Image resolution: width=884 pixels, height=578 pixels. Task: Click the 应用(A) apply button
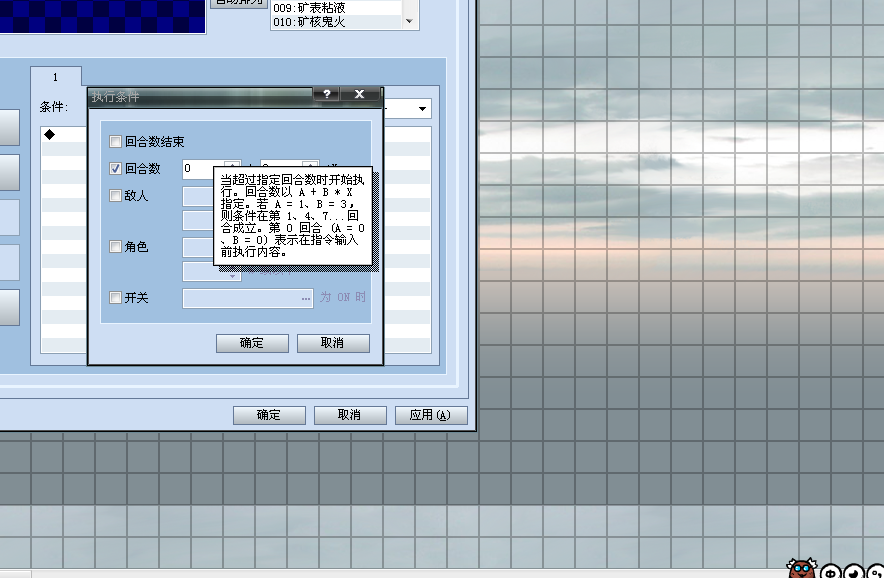pyautogui.click(x=431, y=415)
